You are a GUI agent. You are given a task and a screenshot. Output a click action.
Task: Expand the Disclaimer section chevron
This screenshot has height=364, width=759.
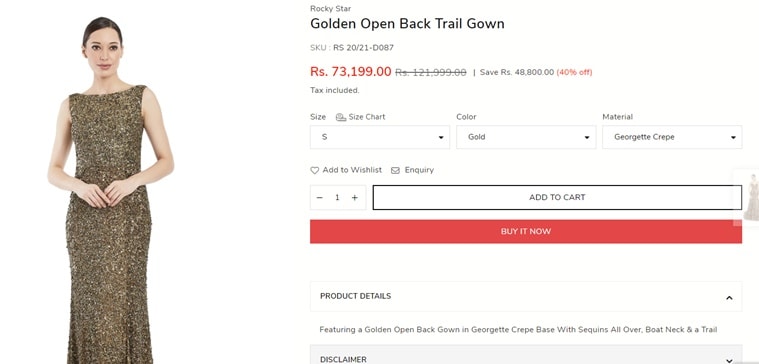729,360
